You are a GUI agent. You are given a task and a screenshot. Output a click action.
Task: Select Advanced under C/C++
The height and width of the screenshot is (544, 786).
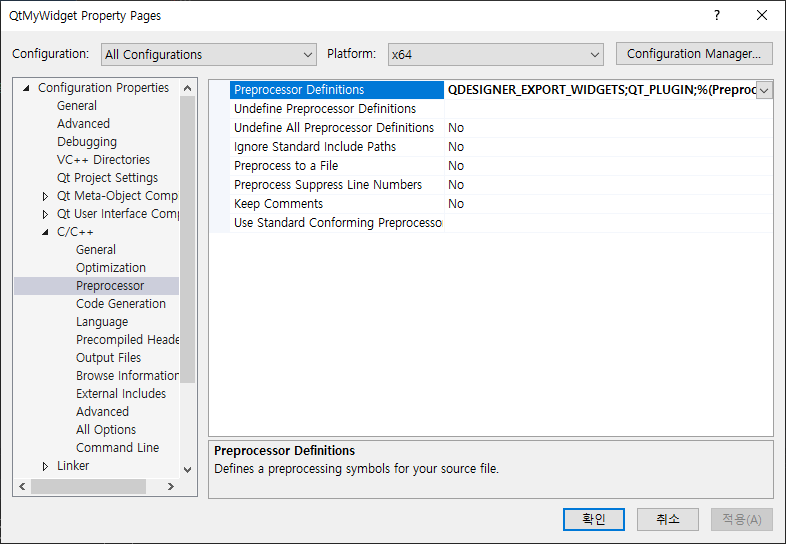(x=102, y=412)
